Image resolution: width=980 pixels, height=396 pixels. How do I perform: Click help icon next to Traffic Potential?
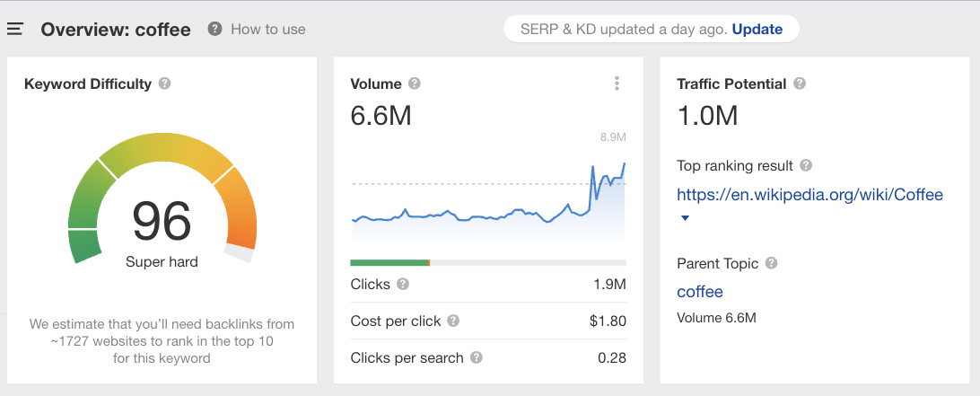(799, 84)
